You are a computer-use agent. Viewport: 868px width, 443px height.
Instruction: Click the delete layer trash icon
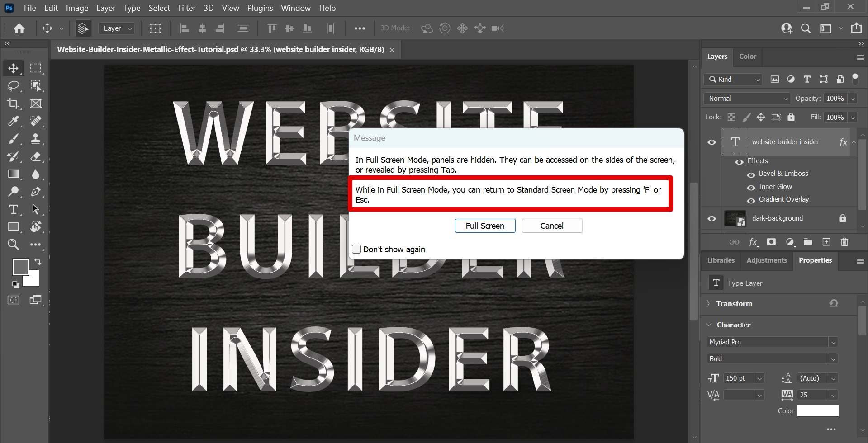coord(844,242)
